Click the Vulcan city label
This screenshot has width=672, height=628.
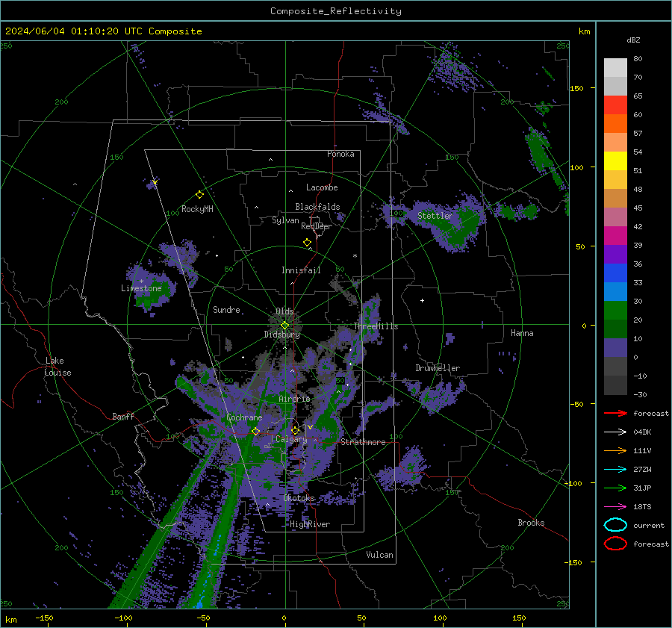point(379,555)
